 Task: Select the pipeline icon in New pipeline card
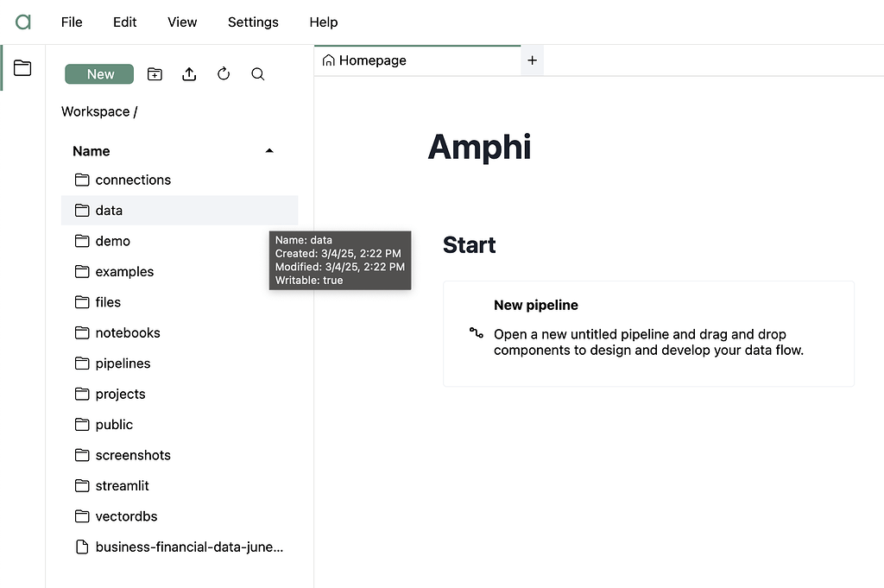477,334
